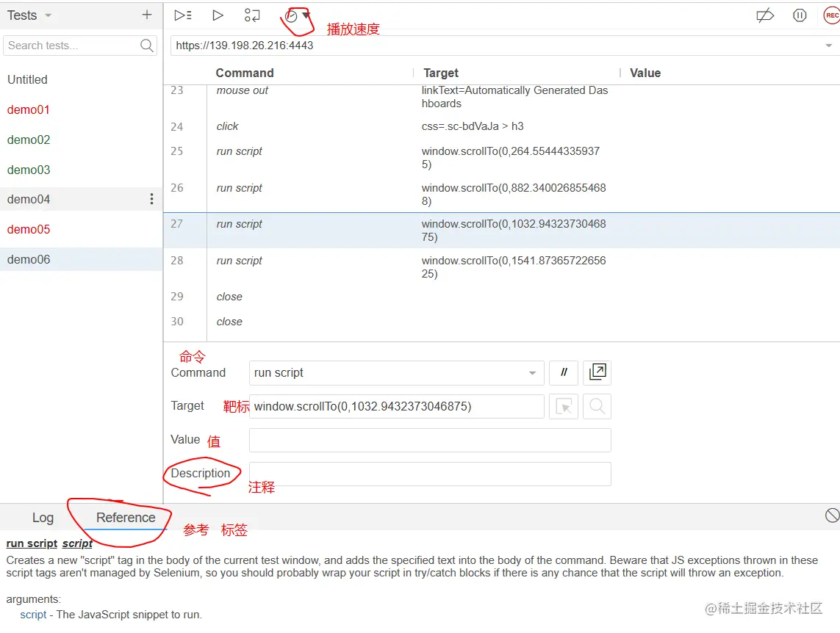This screenshot has width=840, height=633.
Task: Open demo04 more options menu
Action: pyautogui.click(x=151, y=199)
